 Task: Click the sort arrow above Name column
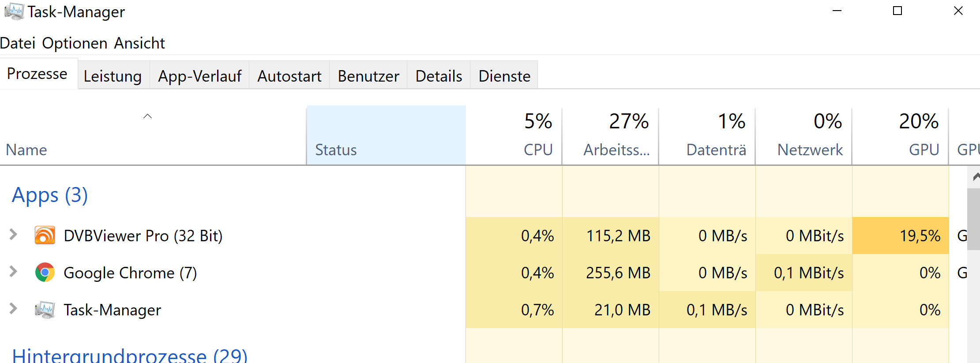147,116
